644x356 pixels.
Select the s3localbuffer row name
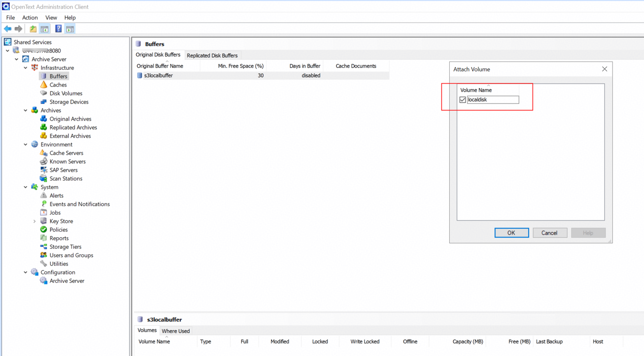click(159, 75)
